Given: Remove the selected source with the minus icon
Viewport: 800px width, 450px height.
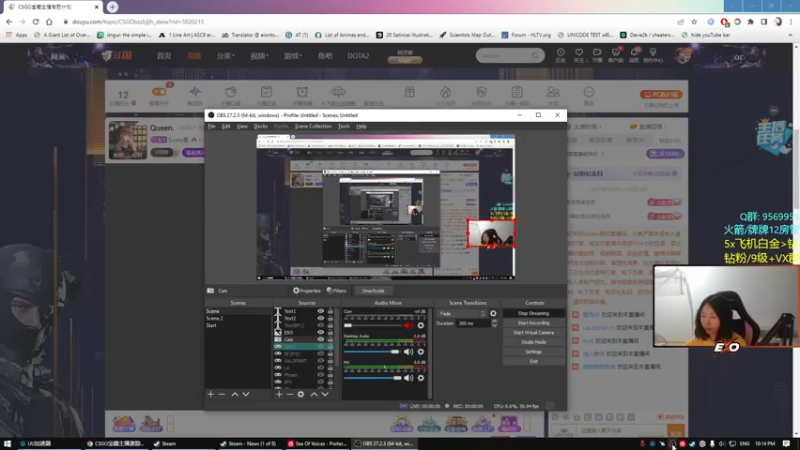Looking at the screenshot, I should pos(290,394).
